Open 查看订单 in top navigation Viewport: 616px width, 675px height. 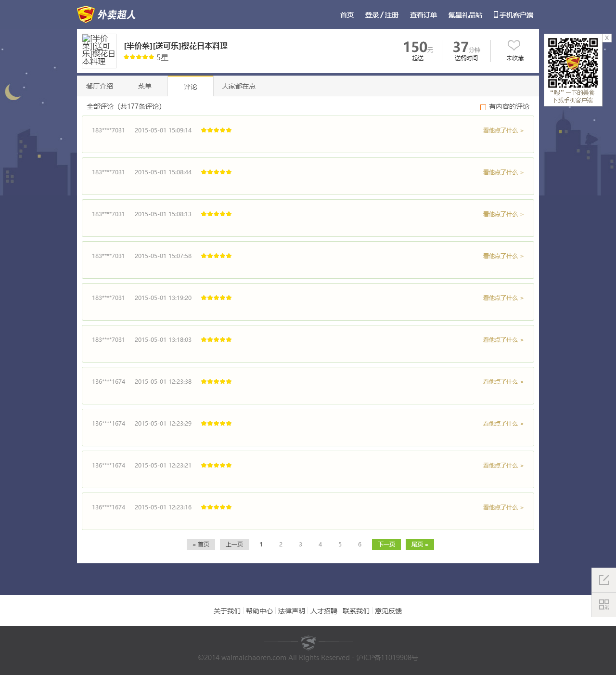pyautogui.click(x=423, y=15)
